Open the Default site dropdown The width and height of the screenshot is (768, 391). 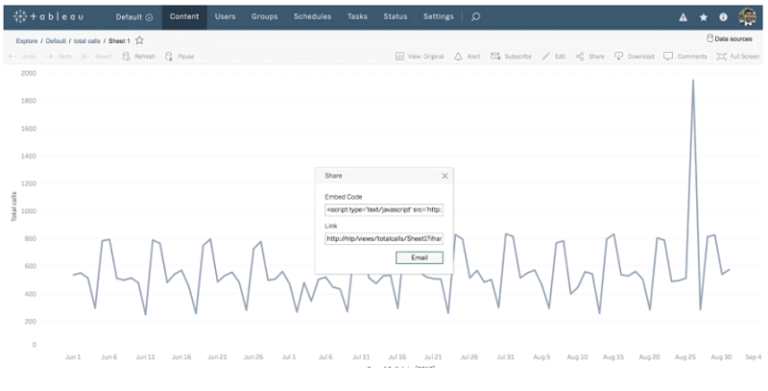pos(134,17)
